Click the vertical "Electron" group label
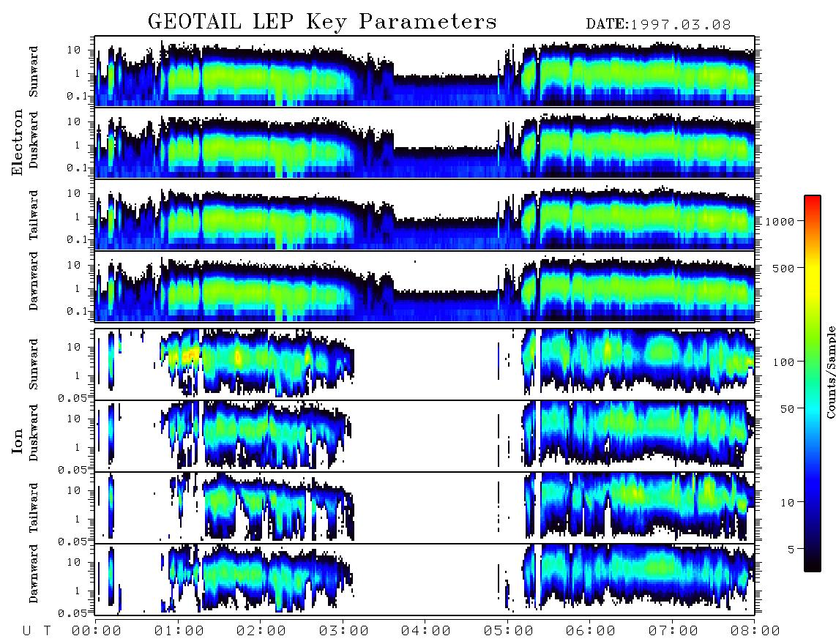Screen dimensions: 836x644 [x=17, y=142]
